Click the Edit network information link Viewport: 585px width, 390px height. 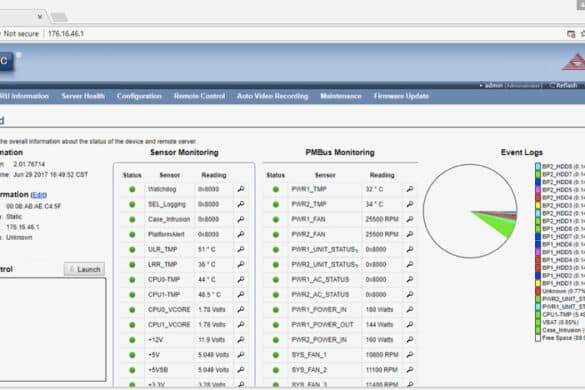tap(39, 195)
